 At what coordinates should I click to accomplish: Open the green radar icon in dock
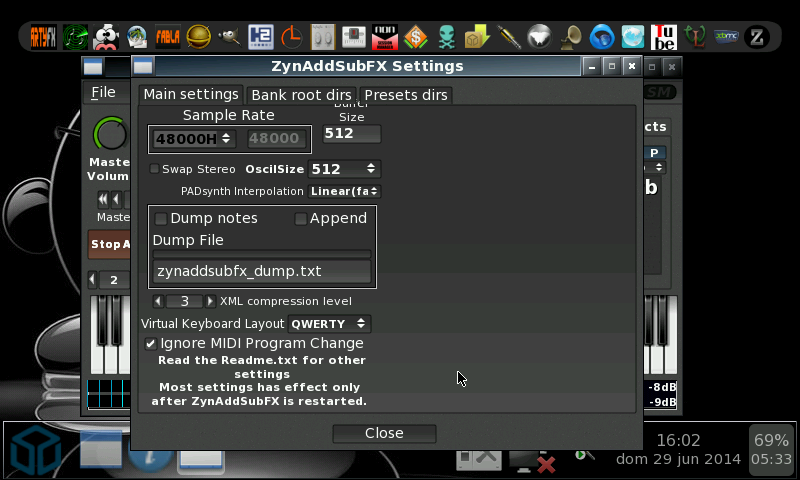coord(75,37)
